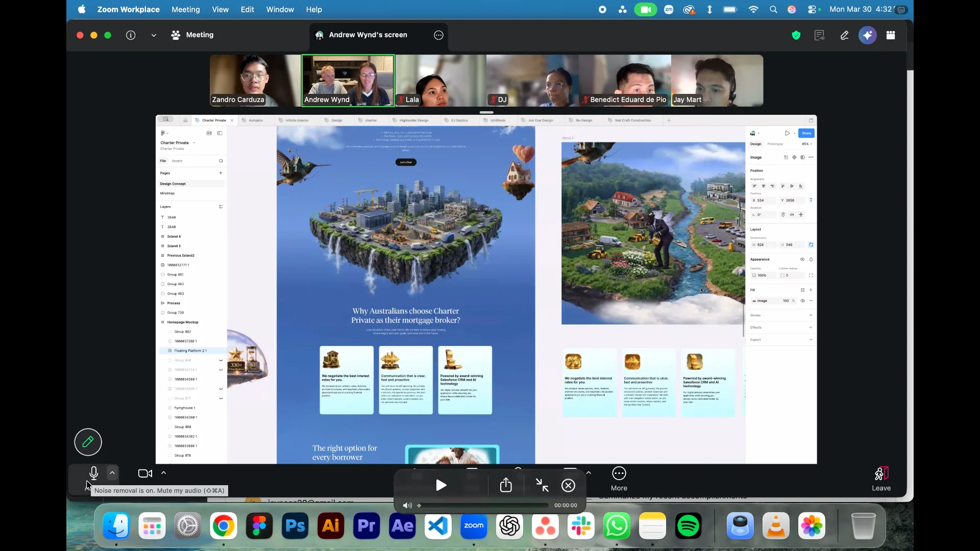Screen dimensions: 980x551
Task: Open the Figma main menu logo dropdown
Action: [x=164, y=133]
